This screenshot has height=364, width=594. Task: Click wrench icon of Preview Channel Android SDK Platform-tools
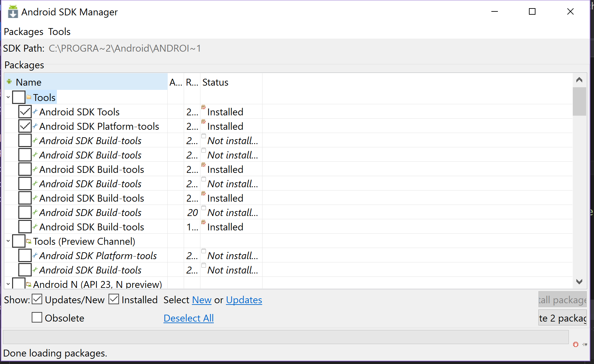point(35,256)
